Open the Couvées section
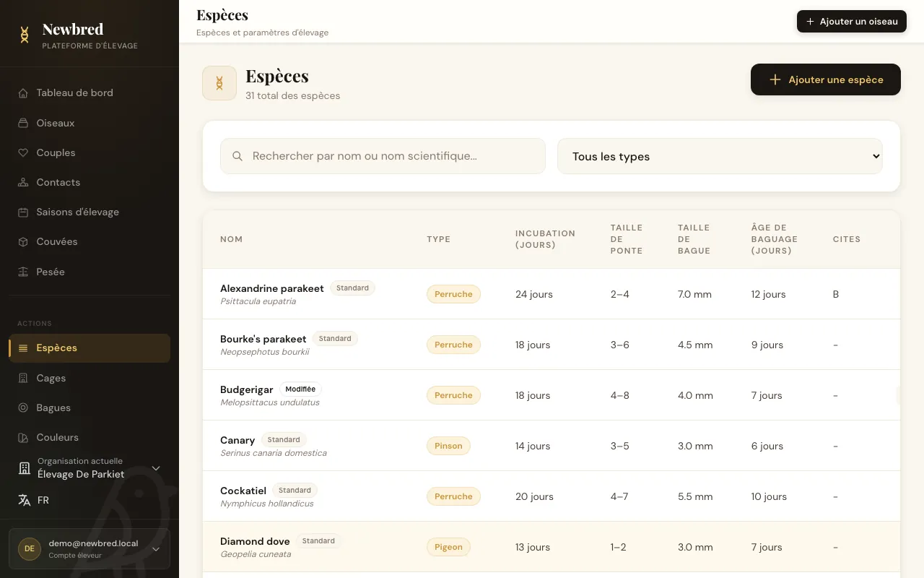Screen dimensions: 924x578 [x=90, y=241]
